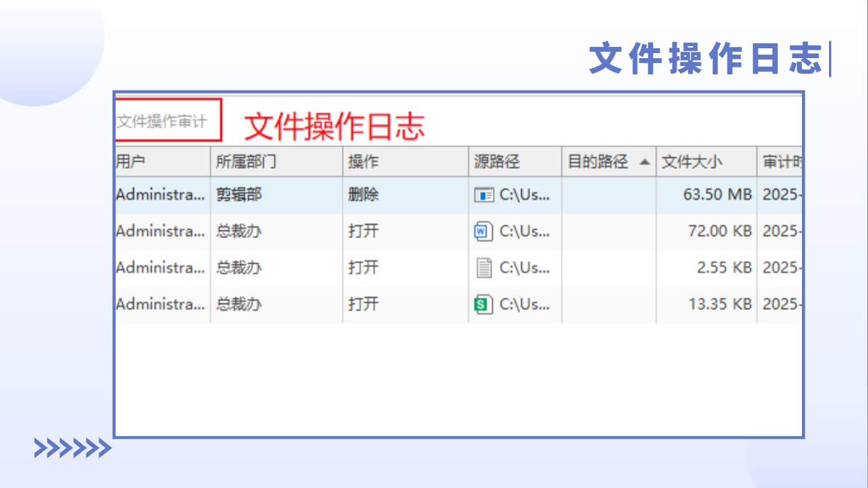Click Administra... user in the 剪辑部 row
Viewport: 868px width, 488px height.
pos(161,194)
